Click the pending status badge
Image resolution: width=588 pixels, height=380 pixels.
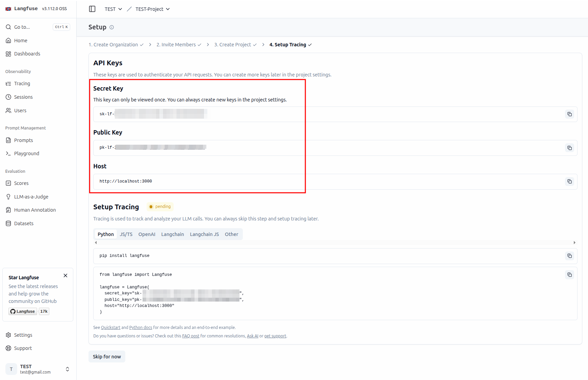coord(160,207)
